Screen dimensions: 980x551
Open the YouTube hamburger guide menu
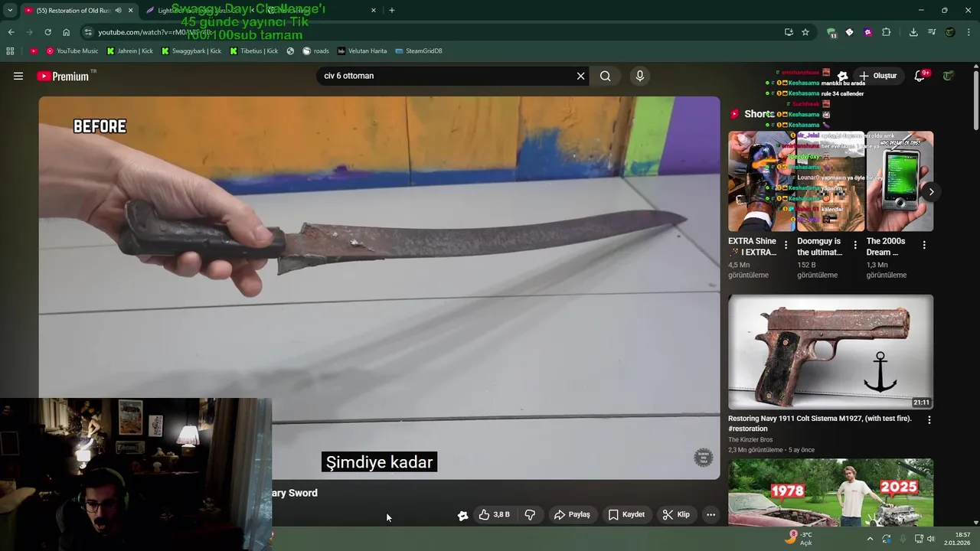pyautogui.click(x=18, y=76)
